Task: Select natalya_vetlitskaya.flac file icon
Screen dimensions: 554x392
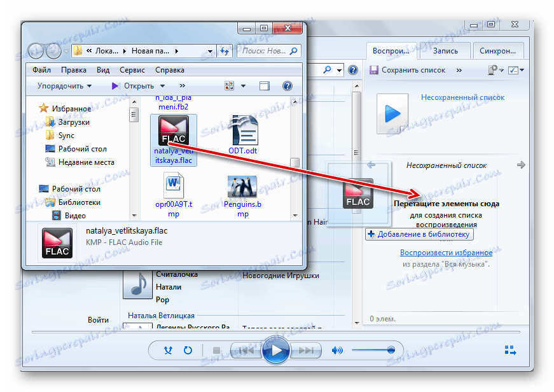Action: click(x=174, y=130)
